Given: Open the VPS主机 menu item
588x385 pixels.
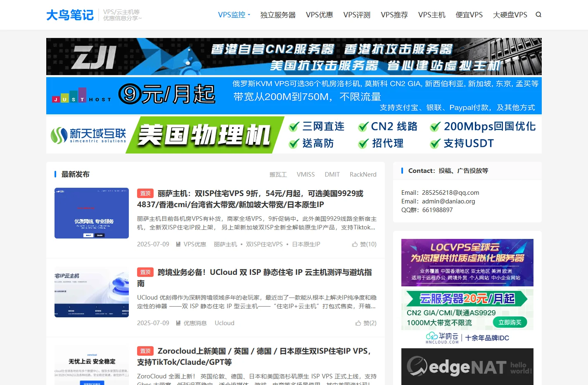Looking at the screenshot, I should [432, 15].
